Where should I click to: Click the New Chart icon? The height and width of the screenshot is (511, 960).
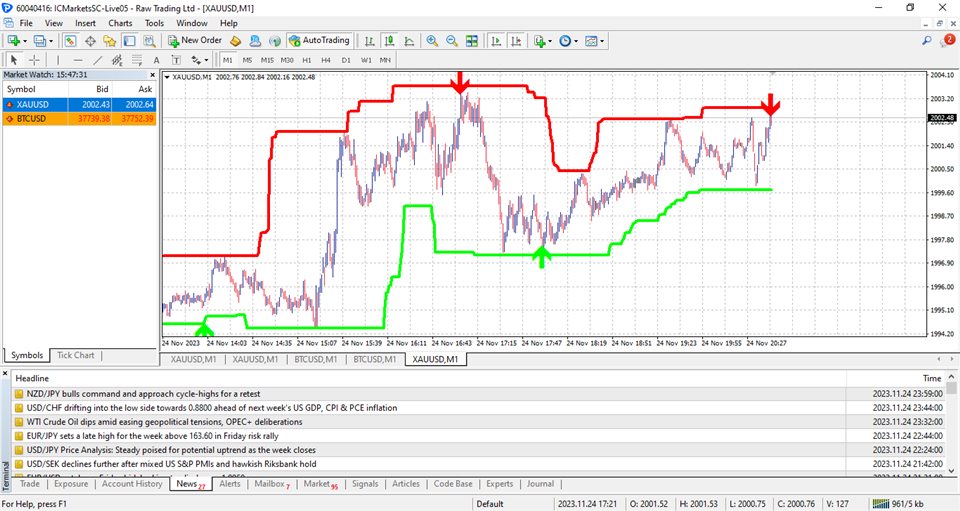13,41
